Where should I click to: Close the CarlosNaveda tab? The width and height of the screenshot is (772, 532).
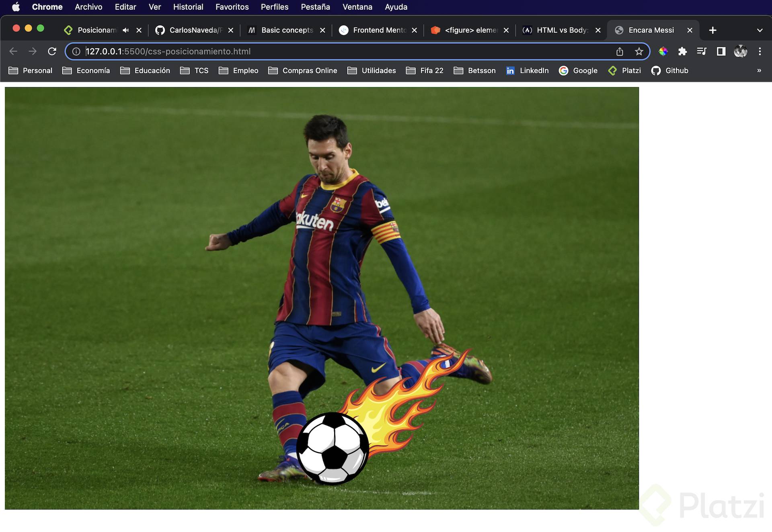(230, 30)
